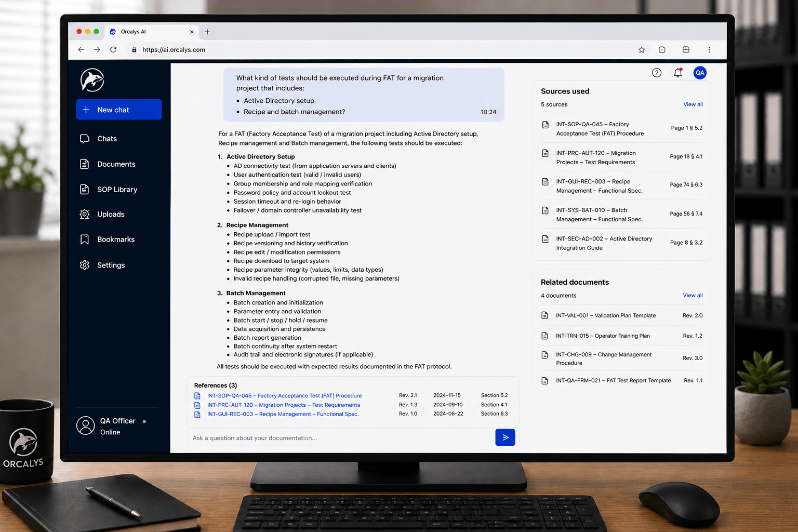Screen dimensions: 798x532
Task: Bookmark page with star icon
Action: (x=642, y=50)
